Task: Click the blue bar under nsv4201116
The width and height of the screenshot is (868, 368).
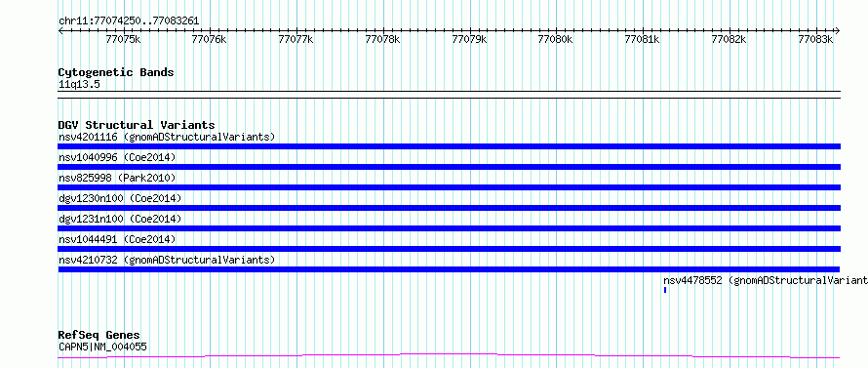Action: coord(449,146)
